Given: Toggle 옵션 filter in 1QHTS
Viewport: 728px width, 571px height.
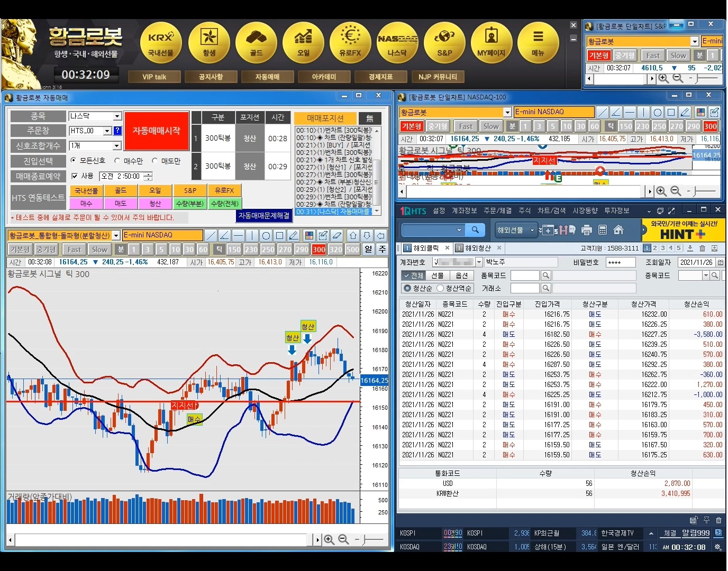Looking at the screenshot, I should [x=462, y=275].
